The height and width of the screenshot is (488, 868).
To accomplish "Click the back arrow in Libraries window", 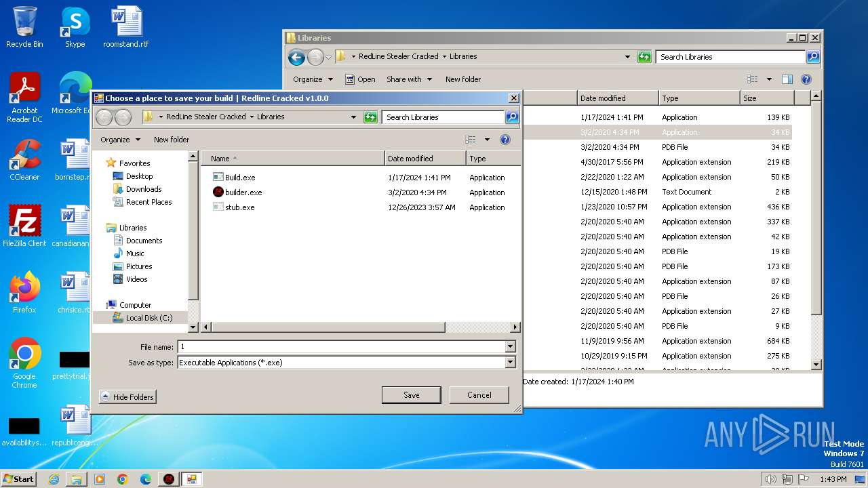I will (296, 57).
